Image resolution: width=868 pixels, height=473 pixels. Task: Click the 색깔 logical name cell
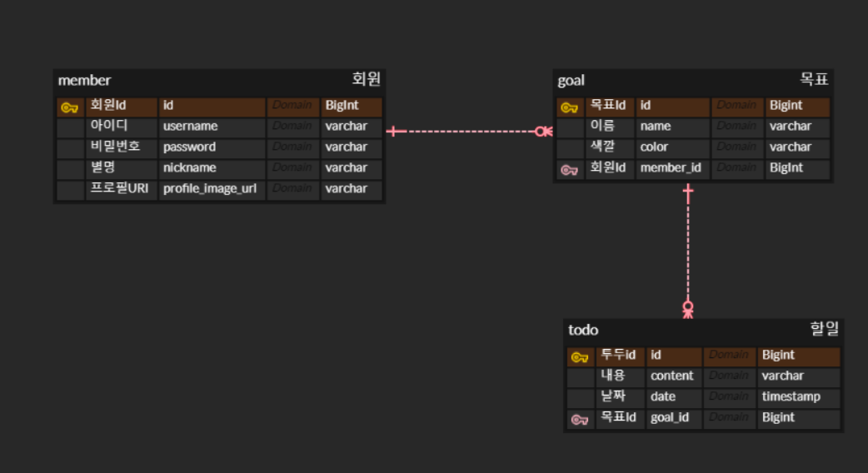click(610, 147)
